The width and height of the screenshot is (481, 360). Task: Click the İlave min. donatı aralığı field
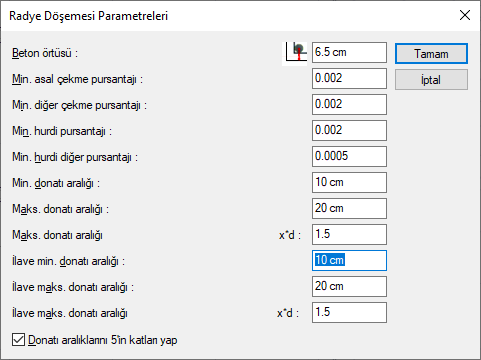tap(349, 260)
